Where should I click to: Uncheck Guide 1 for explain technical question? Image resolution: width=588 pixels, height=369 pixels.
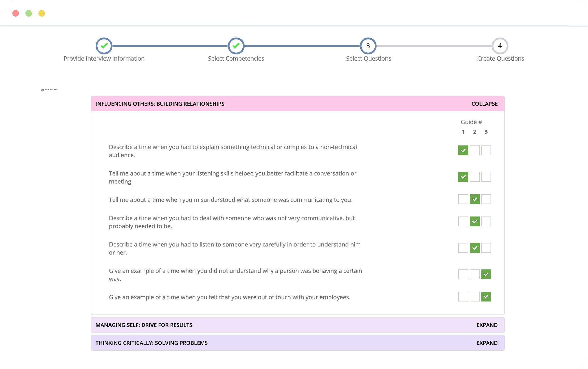(463, 150)
